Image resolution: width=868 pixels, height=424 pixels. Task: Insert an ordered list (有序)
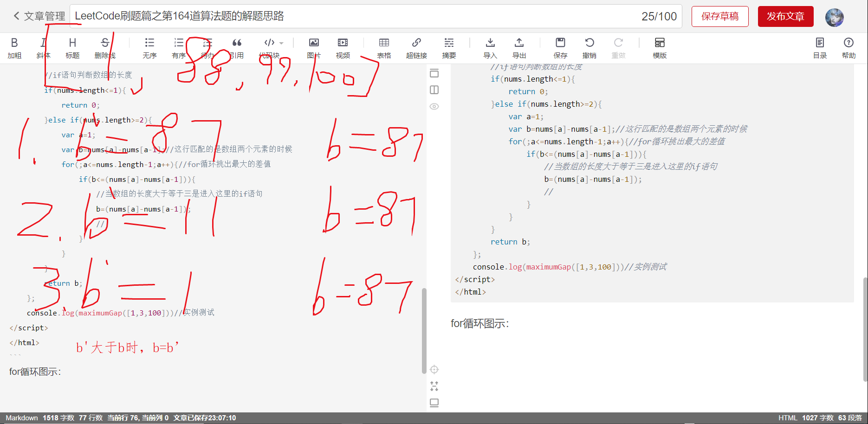point(179,48)
